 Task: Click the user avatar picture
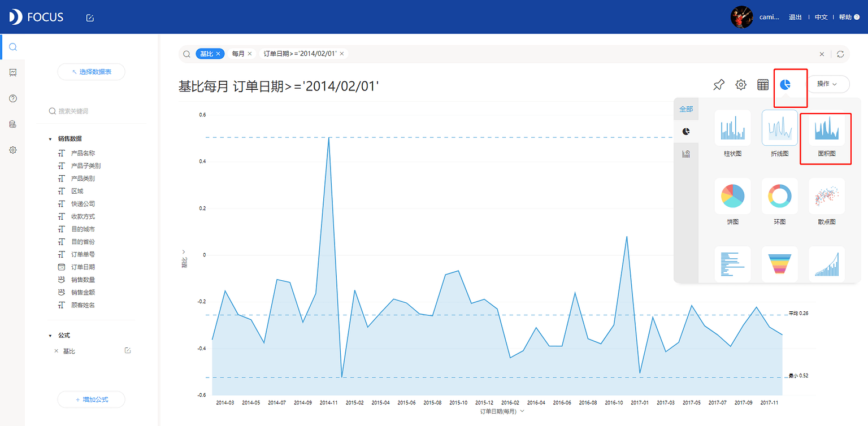click(x=741, y=17)
